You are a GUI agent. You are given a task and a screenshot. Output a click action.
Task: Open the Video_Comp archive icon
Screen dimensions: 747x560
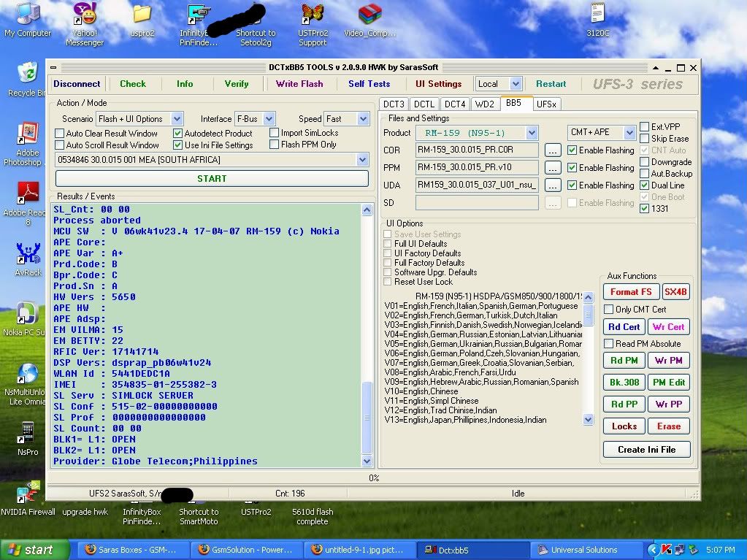(369, 20)
